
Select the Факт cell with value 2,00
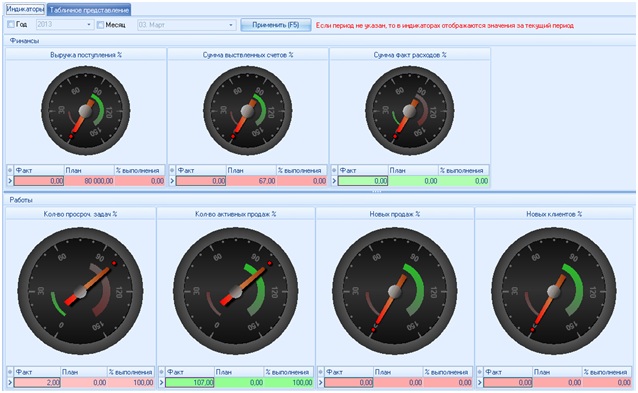[x=37, y=382]
